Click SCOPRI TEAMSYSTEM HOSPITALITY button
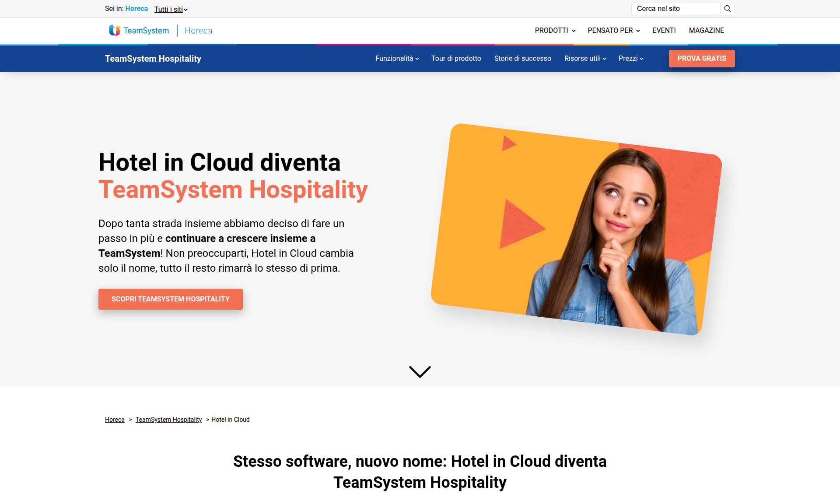Image resolution: width=840 pixels, height=504 pixels. [x=171, y=299]
